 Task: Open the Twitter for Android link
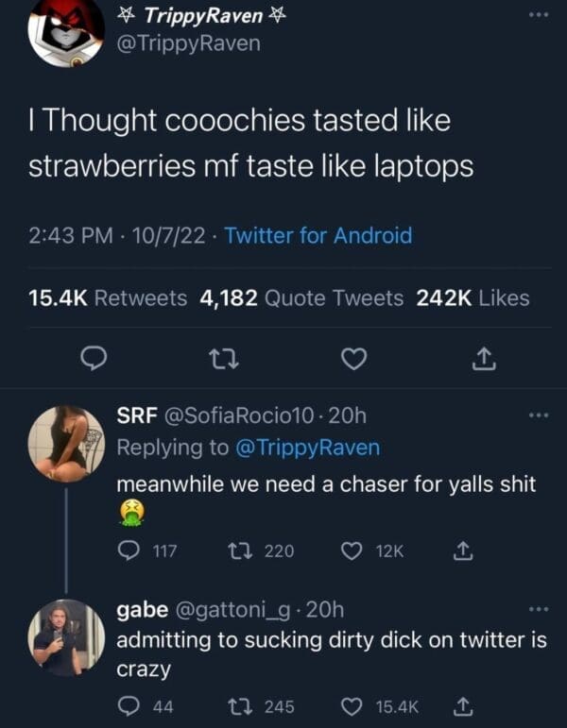point(318,235)
